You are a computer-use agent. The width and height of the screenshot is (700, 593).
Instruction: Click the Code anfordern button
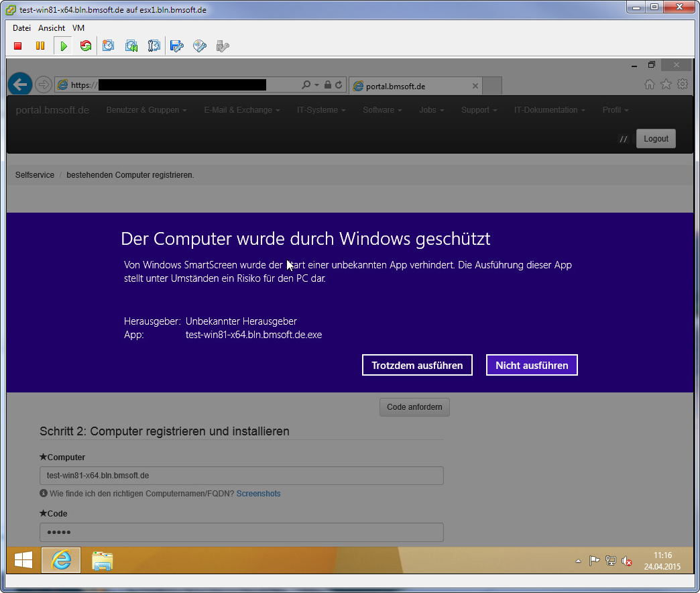[x=414, y=407]
